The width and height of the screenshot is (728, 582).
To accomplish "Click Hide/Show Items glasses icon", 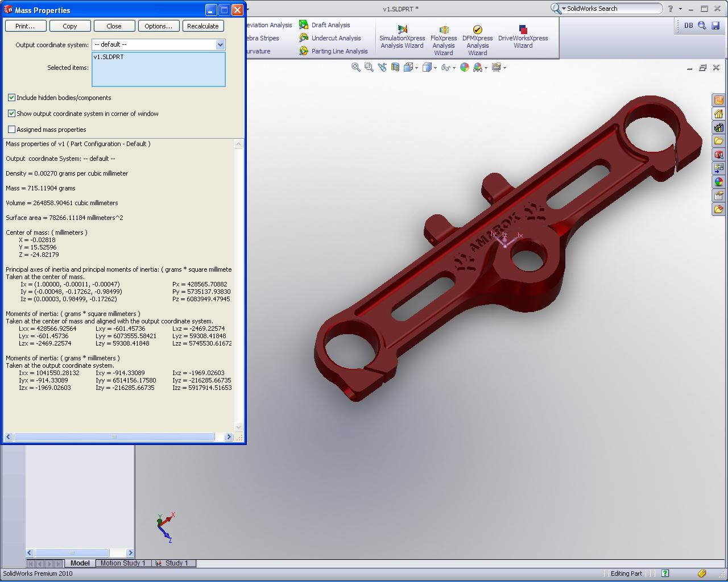I will pyautogui.click(x=446, y=67).
